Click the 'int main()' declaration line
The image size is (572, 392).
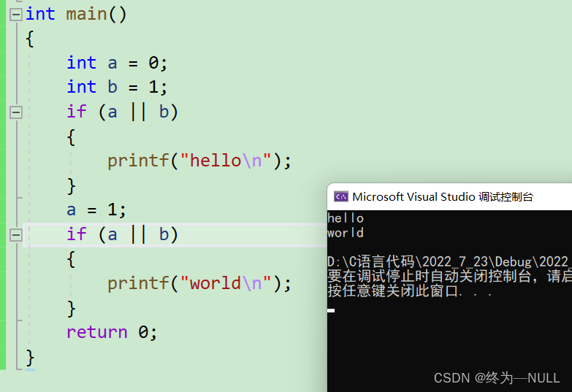click(76, 15)
